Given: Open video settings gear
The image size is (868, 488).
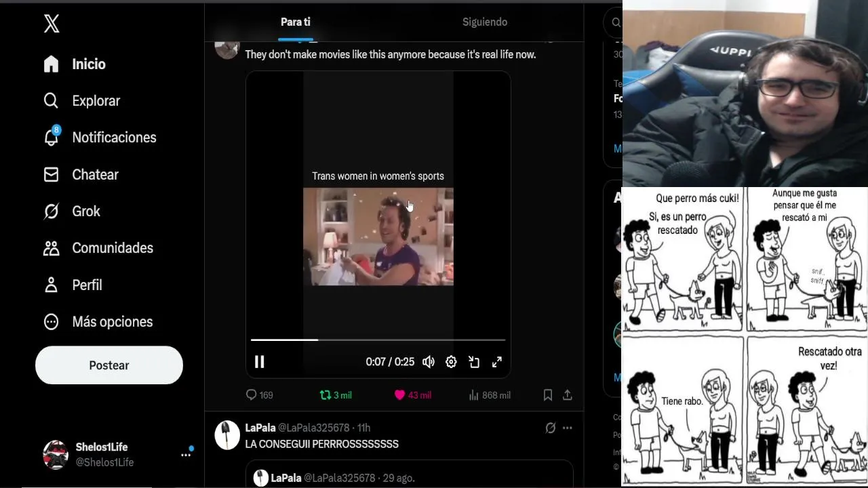Looking at the screenshot, I should click(451, 362).
